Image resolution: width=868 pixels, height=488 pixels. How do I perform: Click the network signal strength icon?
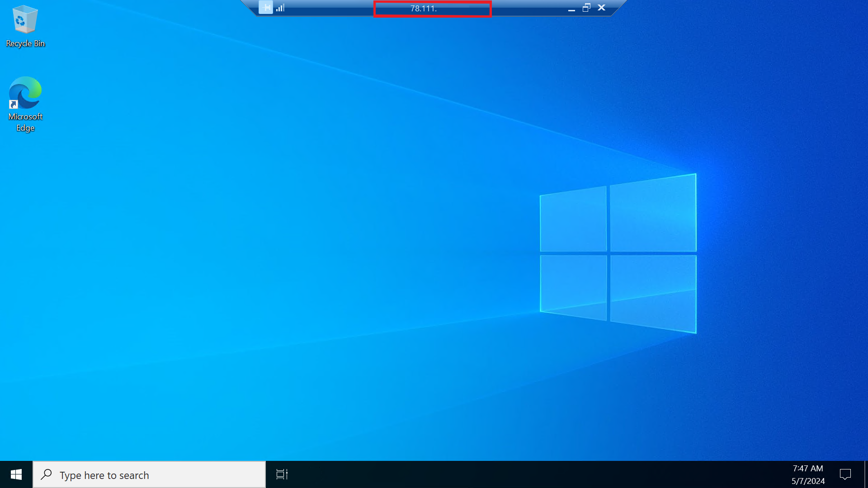[x=279, y=8]
